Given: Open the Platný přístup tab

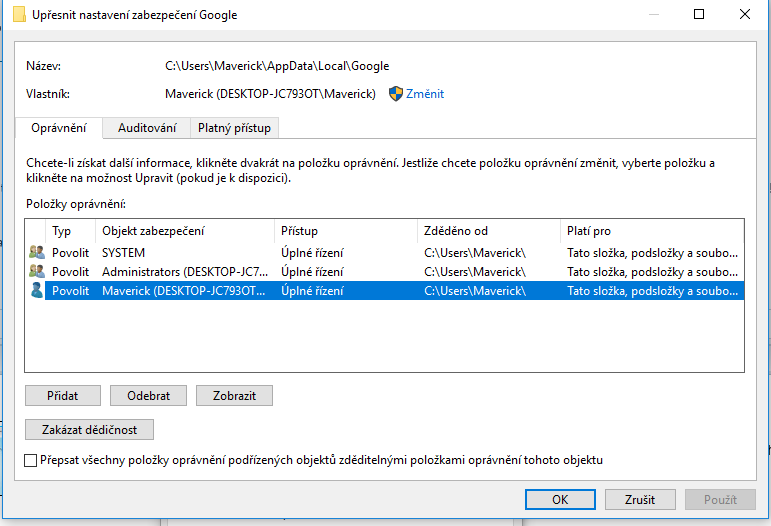Looking at the screenshot, I should pyautogui.click(x=235, y=128).
